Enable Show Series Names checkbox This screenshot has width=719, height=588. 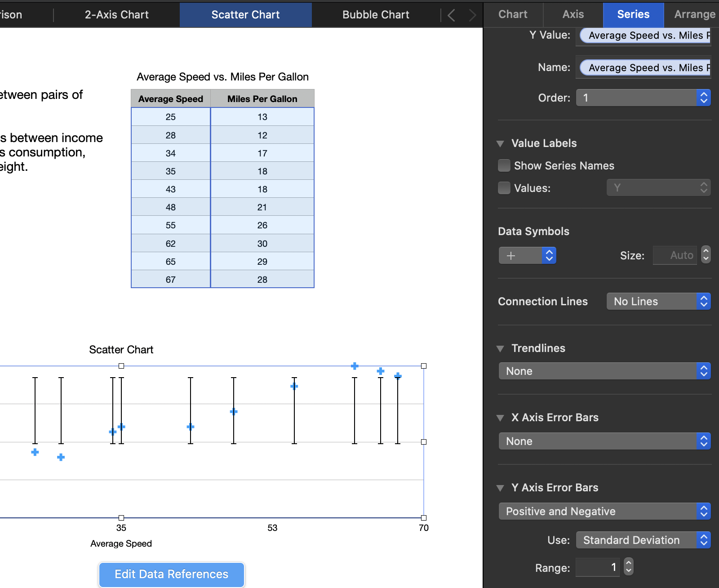504,165
